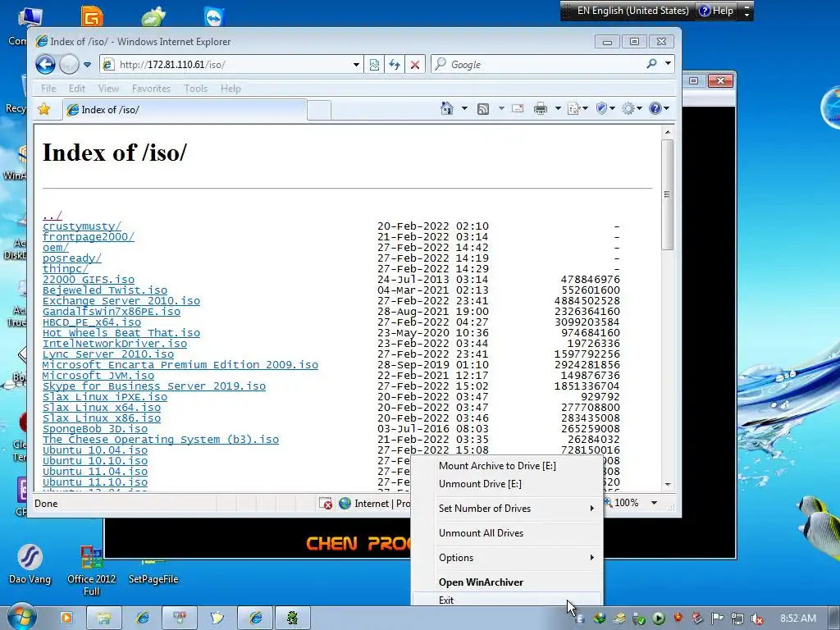This screenshot has height=630, width=840.
Task: Open the Favorites menu
Action: point(151,89)
